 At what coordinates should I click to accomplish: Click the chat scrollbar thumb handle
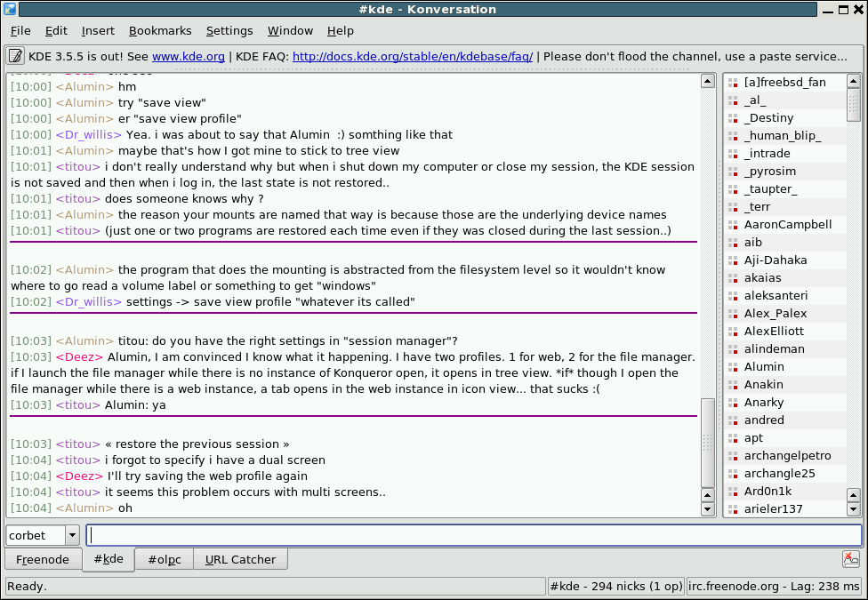(x=708, y=443)
